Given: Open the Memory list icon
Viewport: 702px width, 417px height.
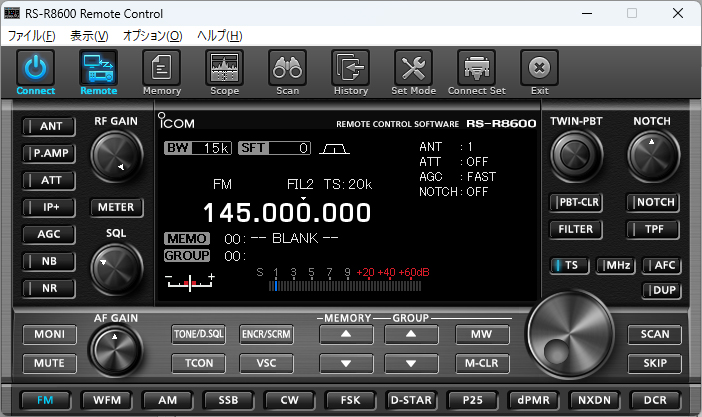Looking at the screenshot, I should [x=162, y=68].
